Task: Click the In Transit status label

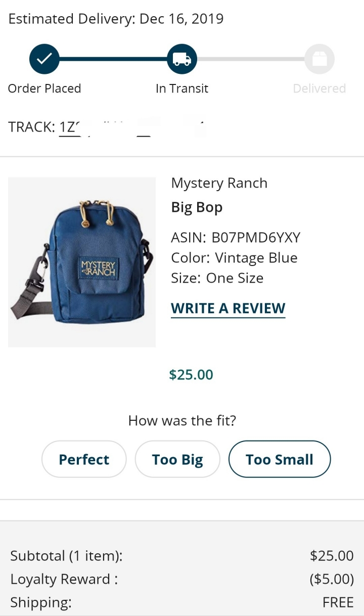Action: [182, 89]
